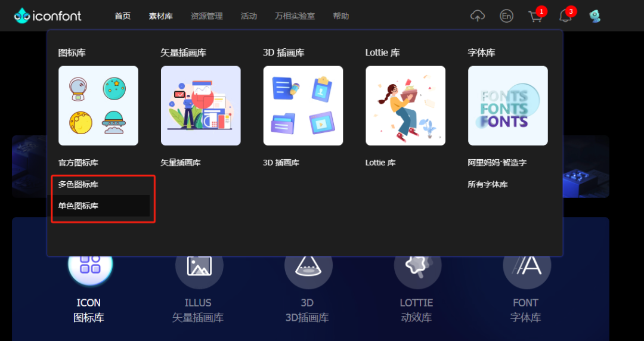Screen dimensions: 644x341
Task: Click the 图标库 column heading
Action: coord(72,53)
